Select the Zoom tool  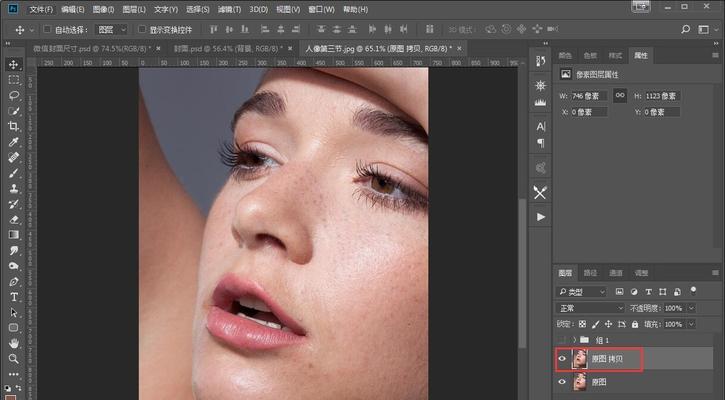[13, 359]
